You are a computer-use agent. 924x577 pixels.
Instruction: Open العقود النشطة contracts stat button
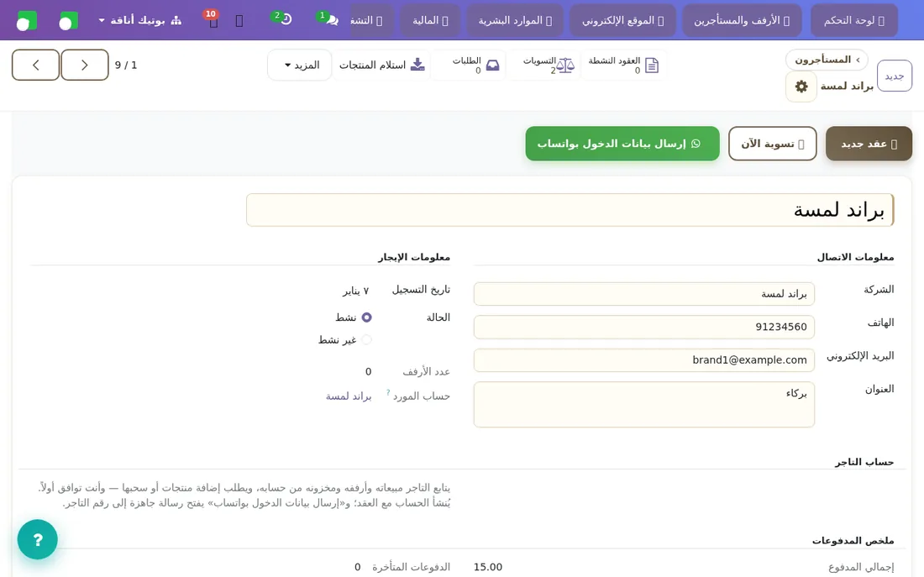click(623, 65)
